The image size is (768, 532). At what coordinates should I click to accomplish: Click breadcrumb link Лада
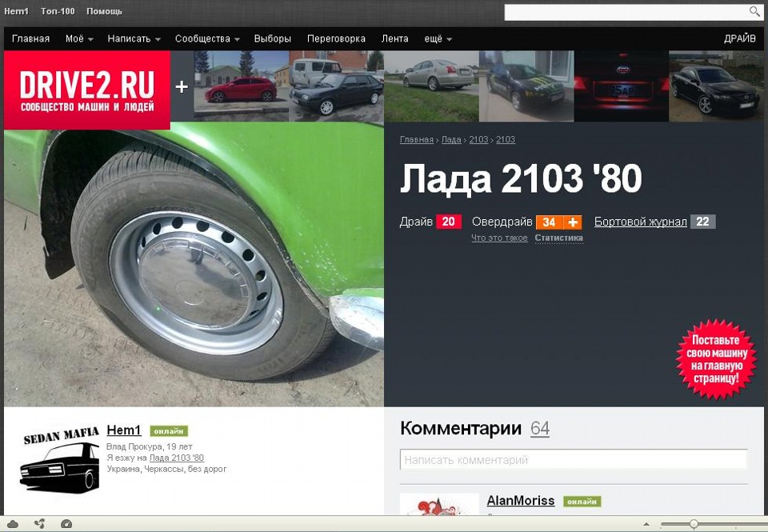click(x=451, y=140)
